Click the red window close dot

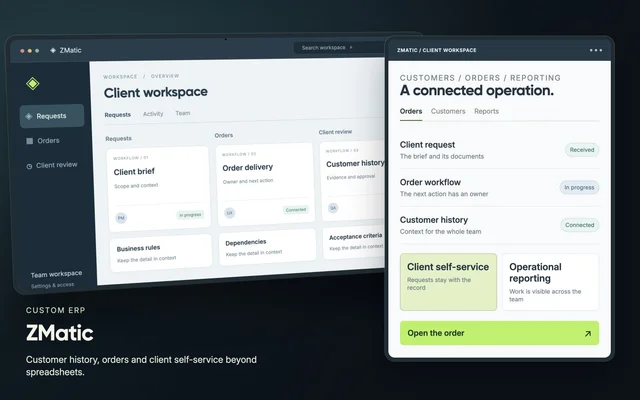pos(22,51)
